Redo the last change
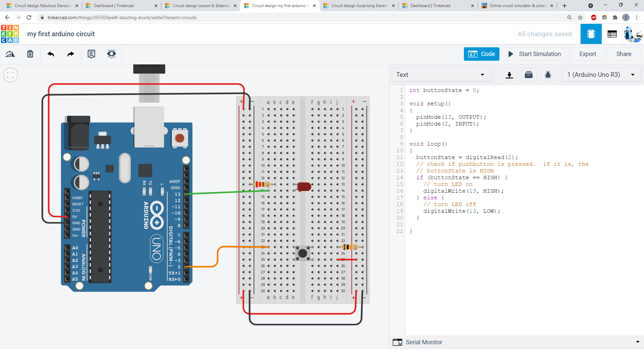Image resolution: width=644 pixels, height=349 pixels. click(70, 54)
